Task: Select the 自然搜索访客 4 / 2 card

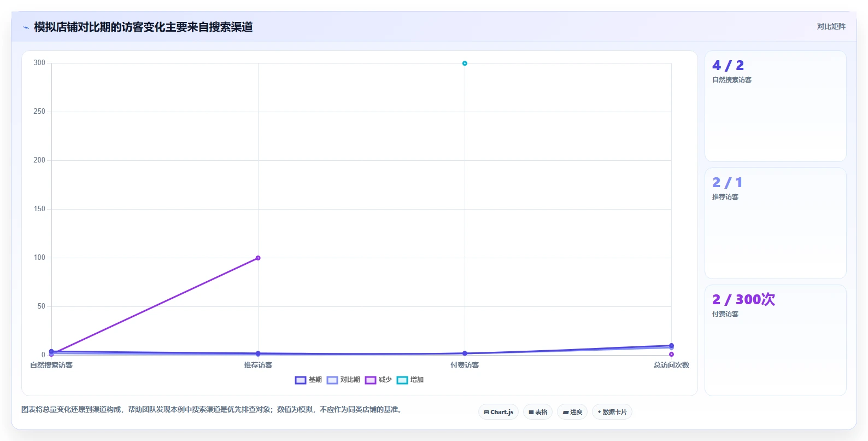Action: pyautogui.click(x=775, y=106)
